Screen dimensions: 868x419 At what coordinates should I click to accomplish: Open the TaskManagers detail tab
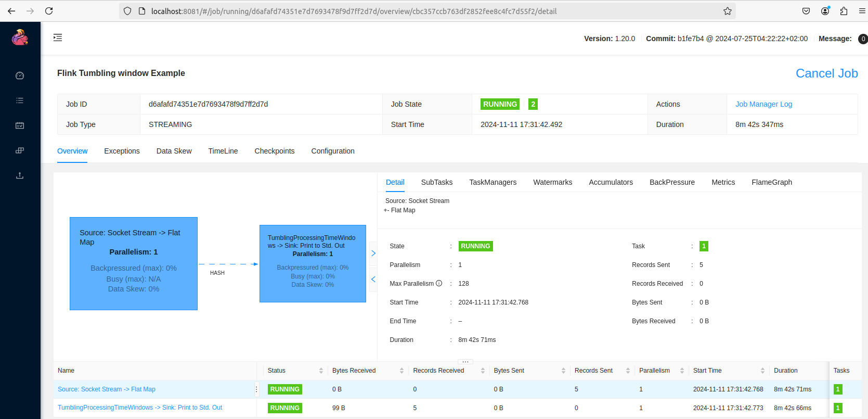(x=493, y=182)
